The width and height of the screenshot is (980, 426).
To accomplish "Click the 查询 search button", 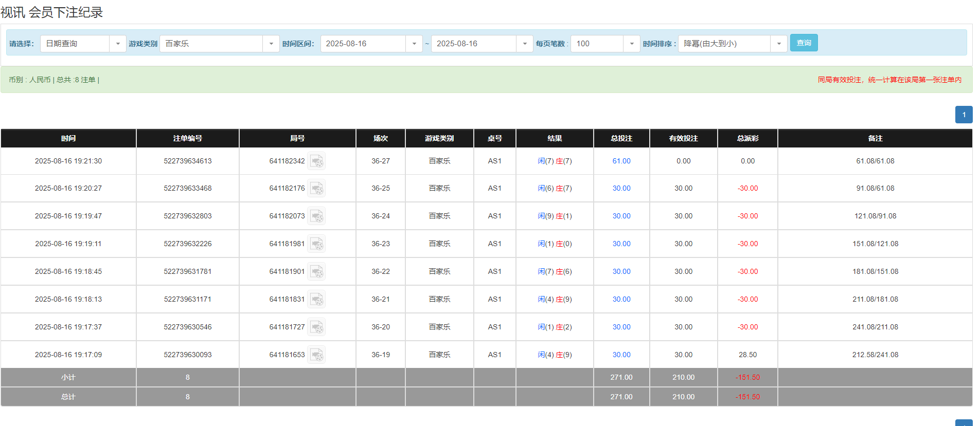I will tap(804, 43).
